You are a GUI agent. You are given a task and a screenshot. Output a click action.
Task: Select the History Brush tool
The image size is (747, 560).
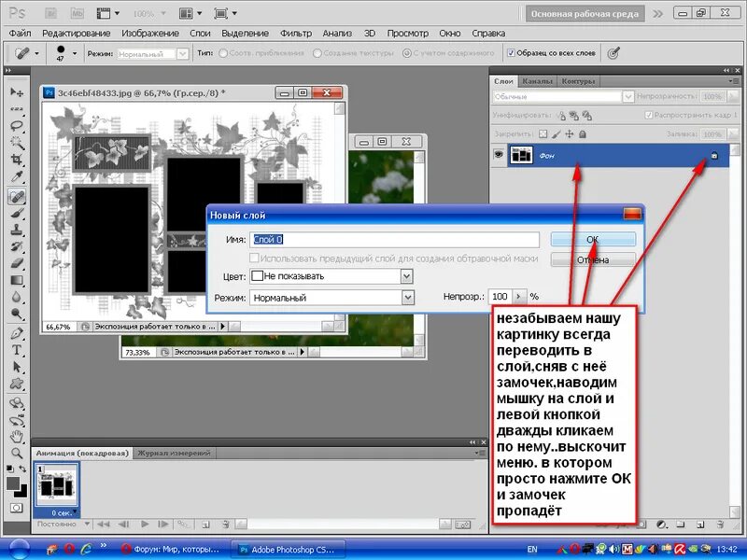click(x=17, y=246)
